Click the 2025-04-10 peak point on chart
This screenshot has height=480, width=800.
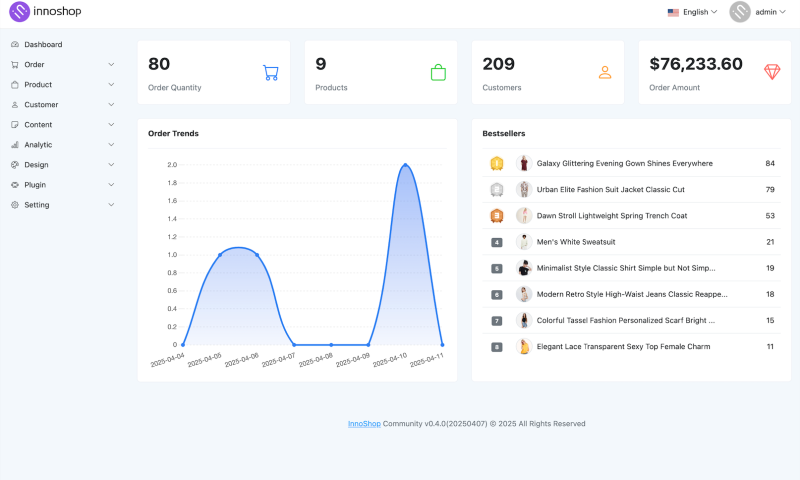(405, 165)
